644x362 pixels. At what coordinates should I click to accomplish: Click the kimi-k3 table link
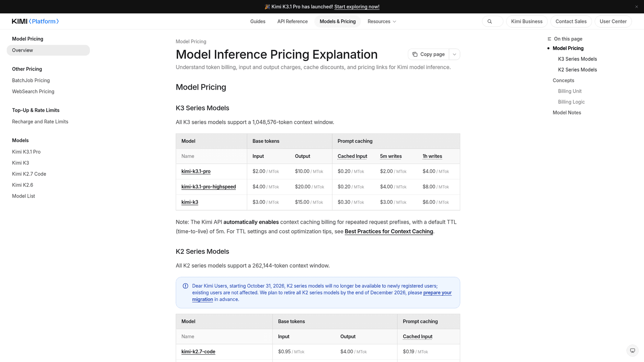[x=190, y=202]
